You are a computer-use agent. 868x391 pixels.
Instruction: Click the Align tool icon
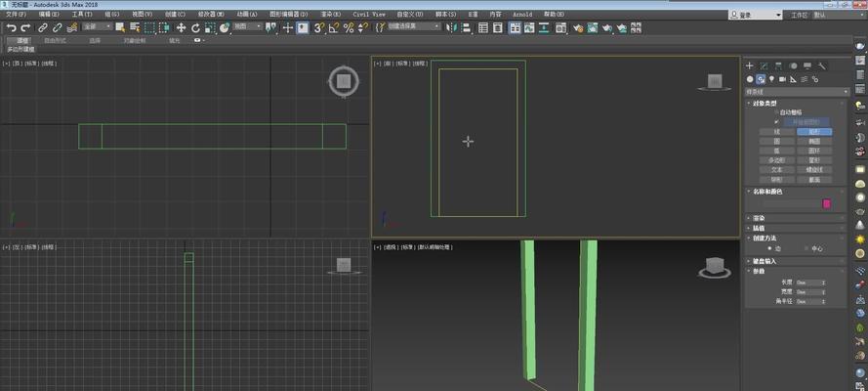click(466, 27)
